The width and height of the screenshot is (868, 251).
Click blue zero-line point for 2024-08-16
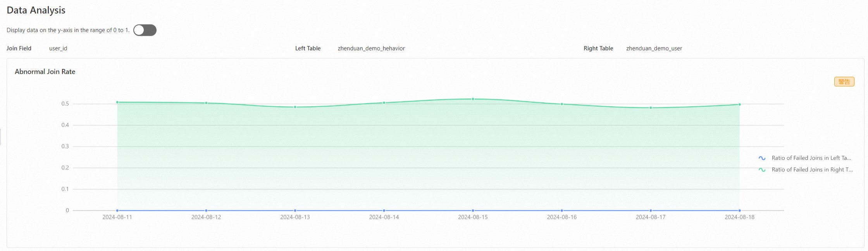point(562,211)
